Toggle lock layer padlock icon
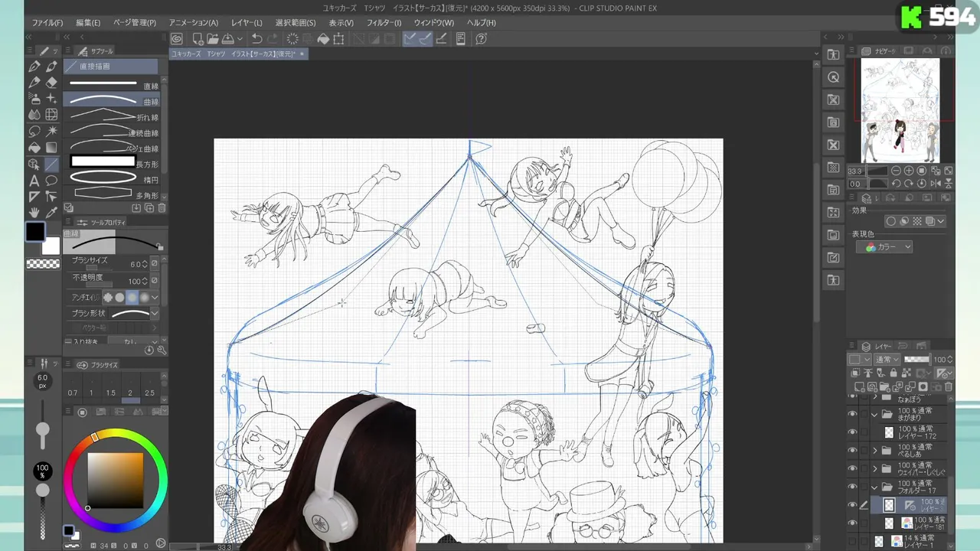 tap(893, 373)
